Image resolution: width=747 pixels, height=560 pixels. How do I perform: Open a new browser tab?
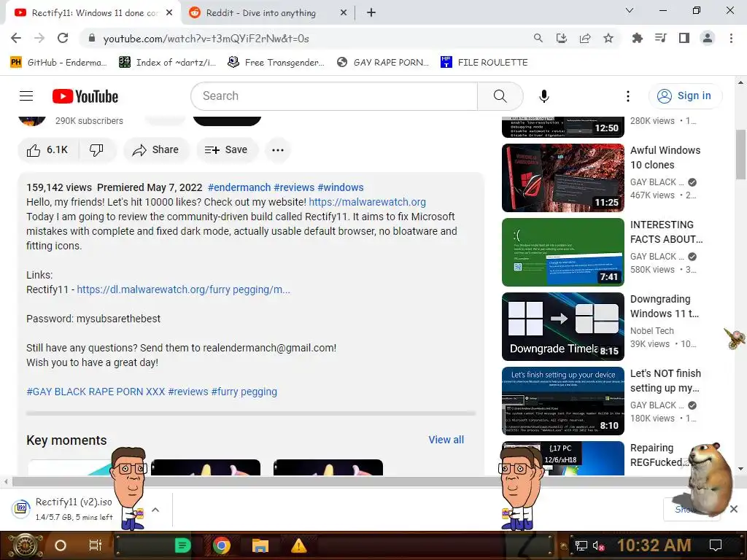point(371,13)
